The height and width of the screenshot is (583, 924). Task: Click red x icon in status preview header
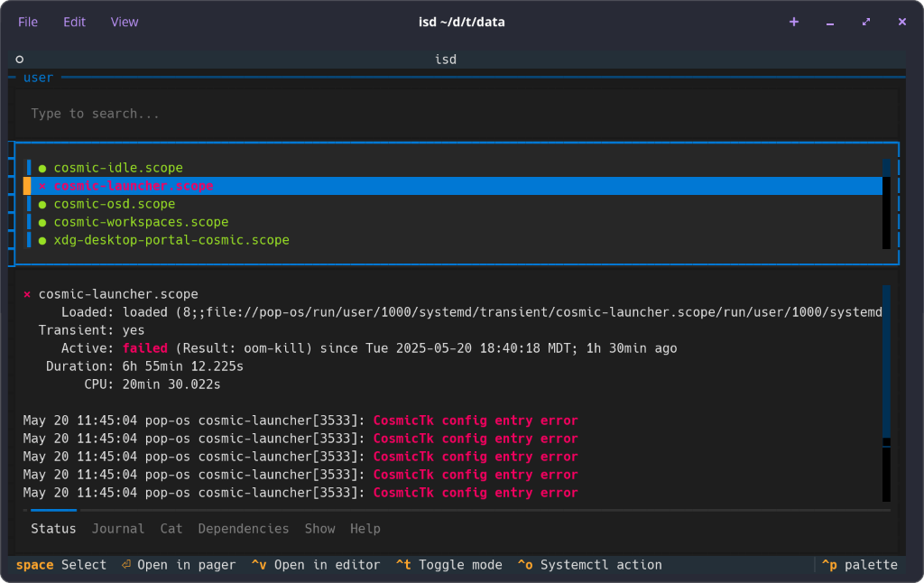[27, 294]
